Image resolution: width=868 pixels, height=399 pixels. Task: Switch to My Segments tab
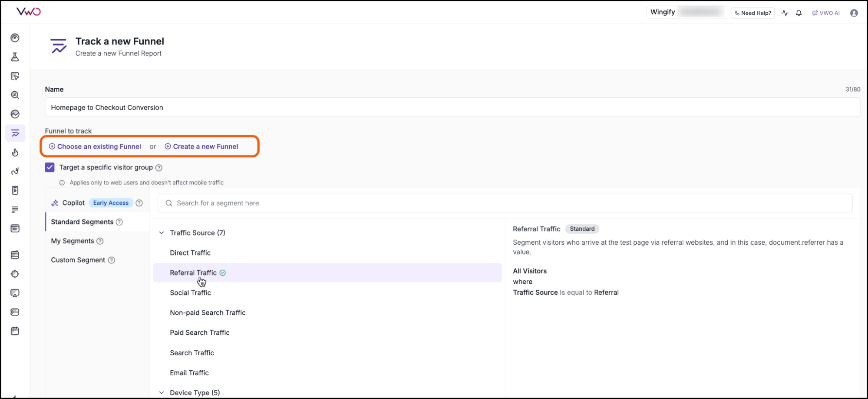73,241
